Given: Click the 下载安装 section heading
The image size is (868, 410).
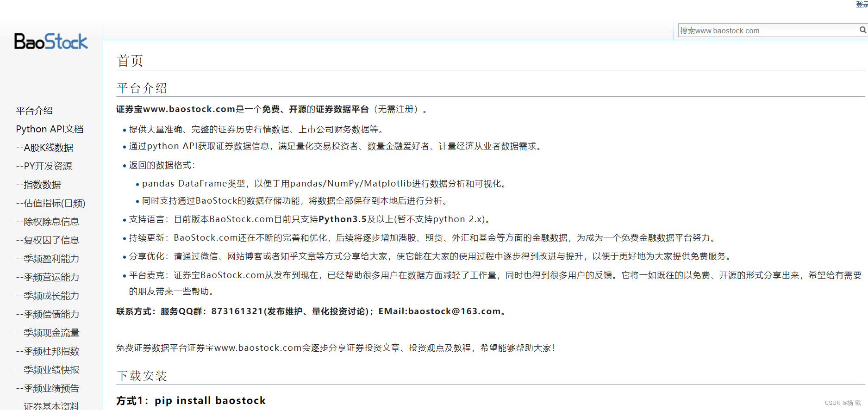Looking at the screenshot, I should (142, 375).
